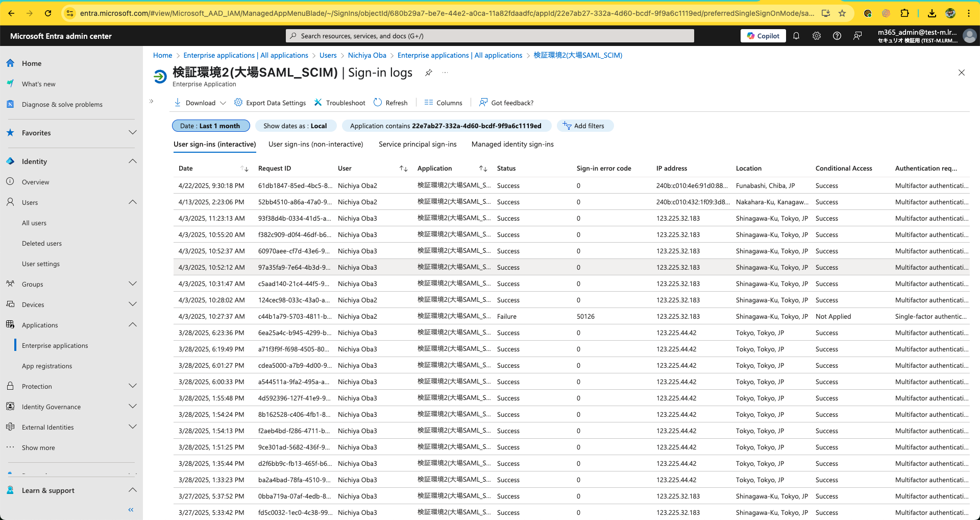The height and width of the screenshot is (520, 980).
Task: Open Export Data Settings
Action: click(x=270, y=103)
